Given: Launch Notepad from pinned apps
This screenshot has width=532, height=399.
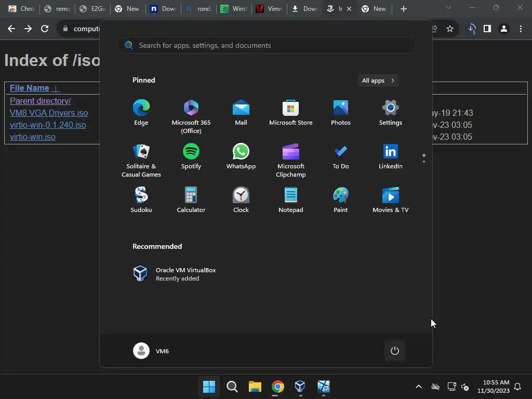Looking at the screenshot, I should (291, 200).
